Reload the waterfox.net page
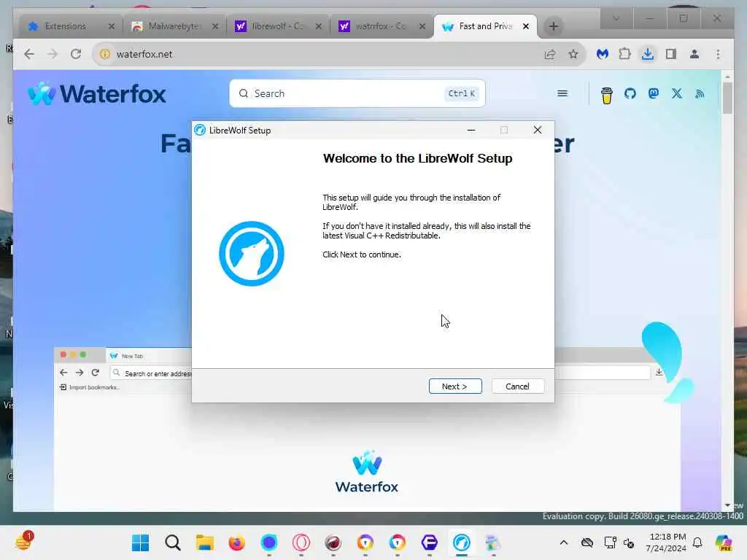This screenshot has width=747, height=560. tap(76, 54)
